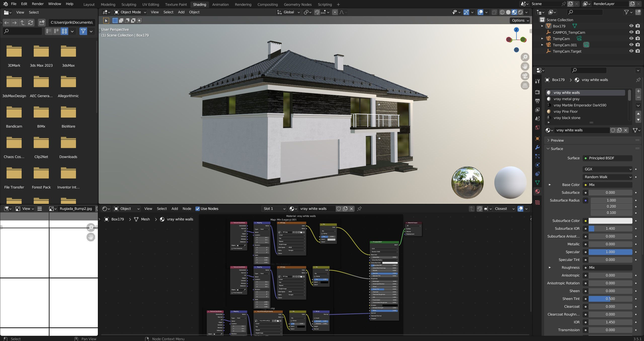Expand Box179 in the outliner tree
This screenshot has width=644, height=341.
(x=542, y=26)
